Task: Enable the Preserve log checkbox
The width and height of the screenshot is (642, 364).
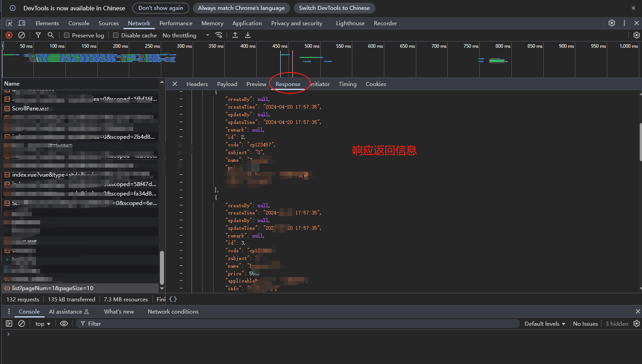Action: [67, 35]
